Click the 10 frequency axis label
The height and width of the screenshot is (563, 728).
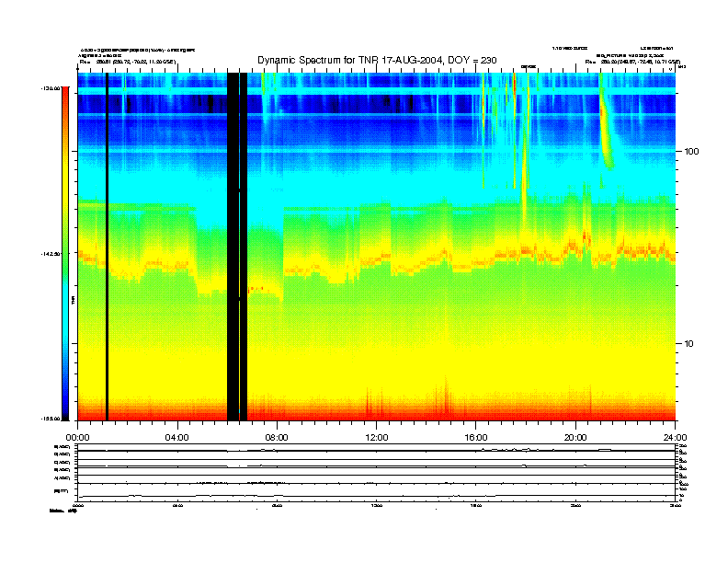coord(689,344)
